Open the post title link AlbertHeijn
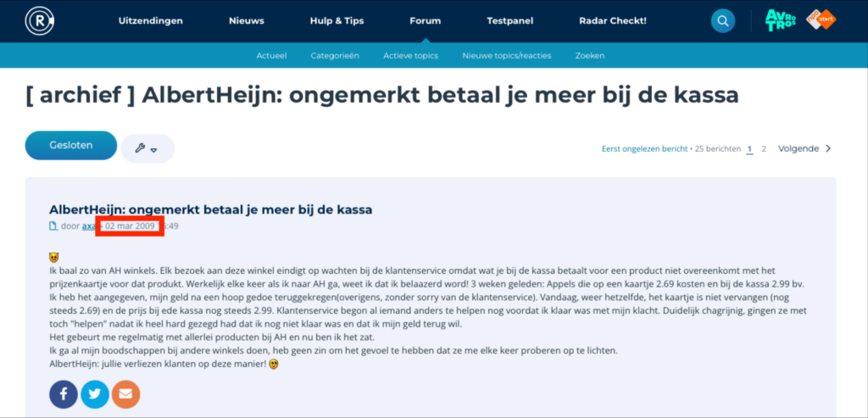This screenshot has width=868, height=418. click(x=210, y=209)
